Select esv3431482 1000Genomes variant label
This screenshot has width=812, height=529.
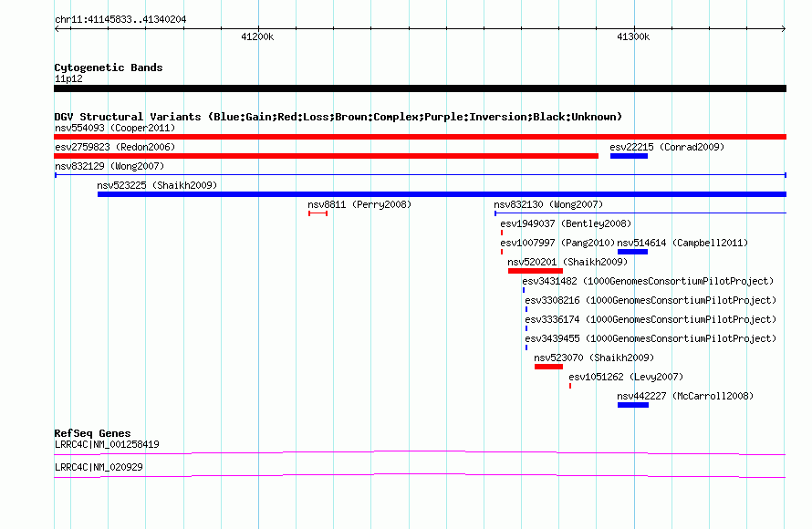[x=648, y=281]
